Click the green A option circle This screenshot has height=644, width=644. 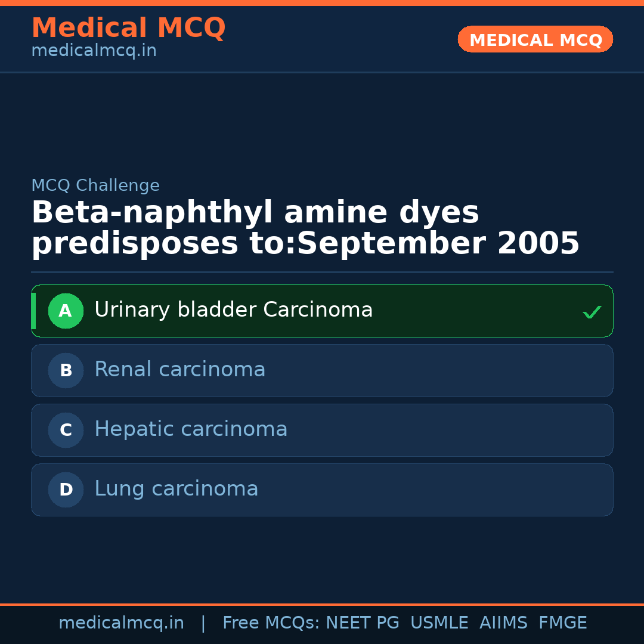pos(66,311)
